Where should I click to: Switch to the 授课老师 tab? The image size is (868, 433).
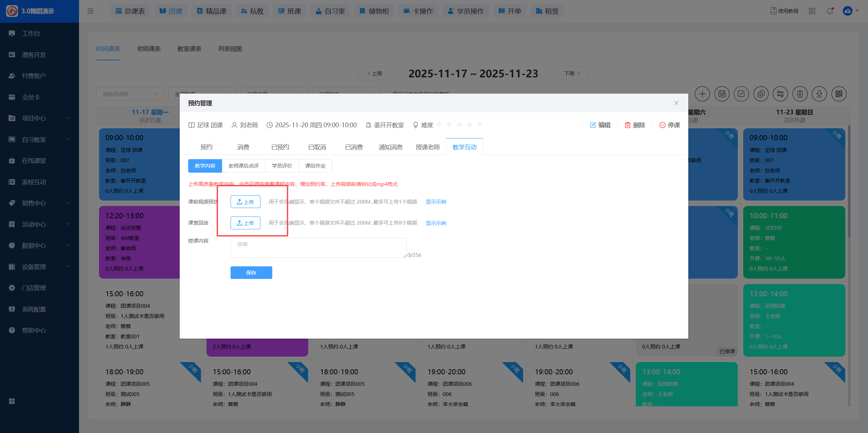(428, 147)
